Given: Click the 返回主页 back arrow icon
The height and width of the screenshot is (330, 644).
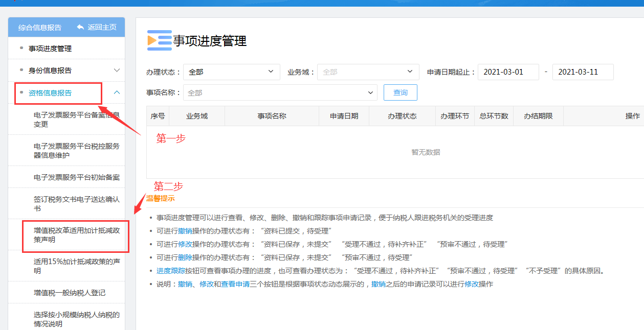Looking at the screenshot, I should click(x=80, y=27).
